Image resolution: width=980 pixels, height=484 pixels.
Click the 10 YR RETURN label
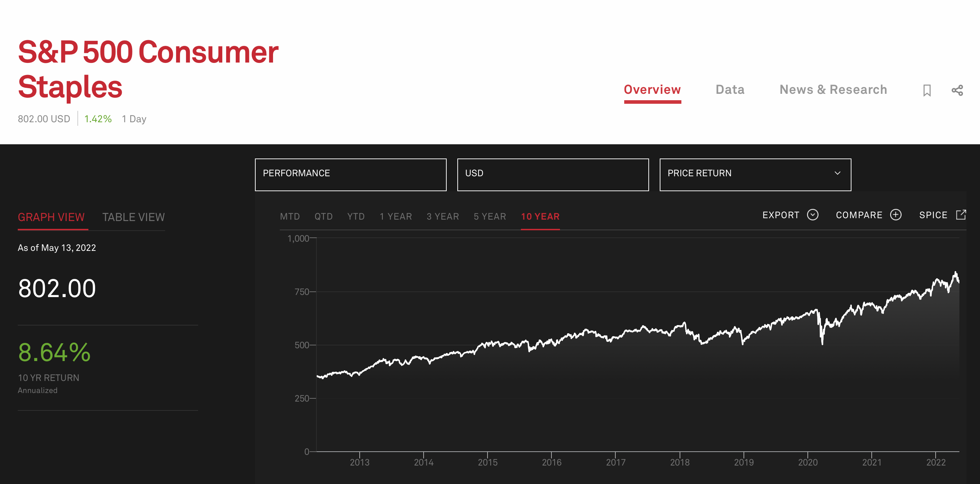click(x=48, y=378)
